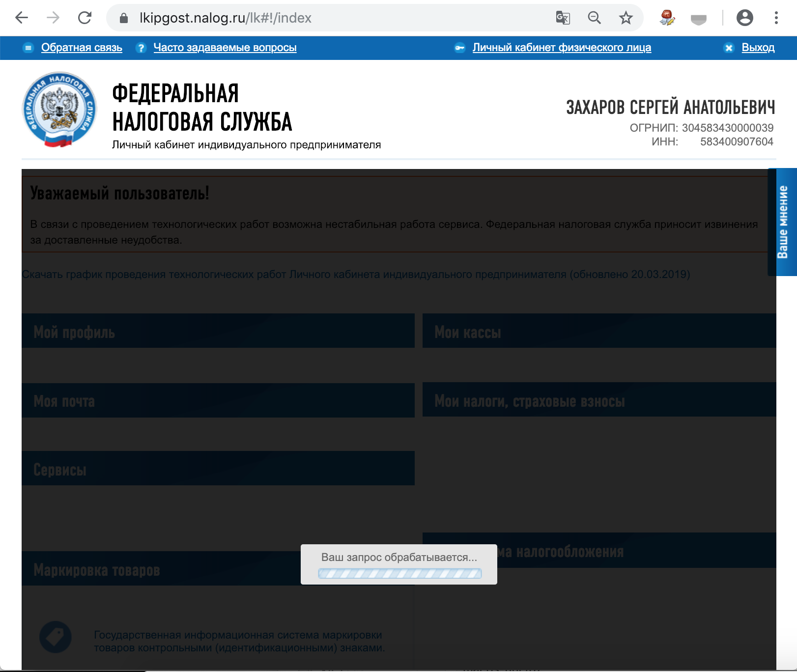This screenshot has width=797, height=672.
Task: Reload the page with the refresh icon
Action: click(85, 18)
